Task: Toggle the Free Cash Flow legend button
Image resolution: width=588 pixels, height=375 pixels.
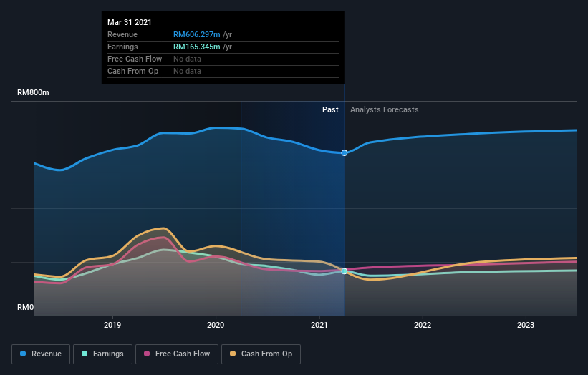Action: [x=177, y=354]
